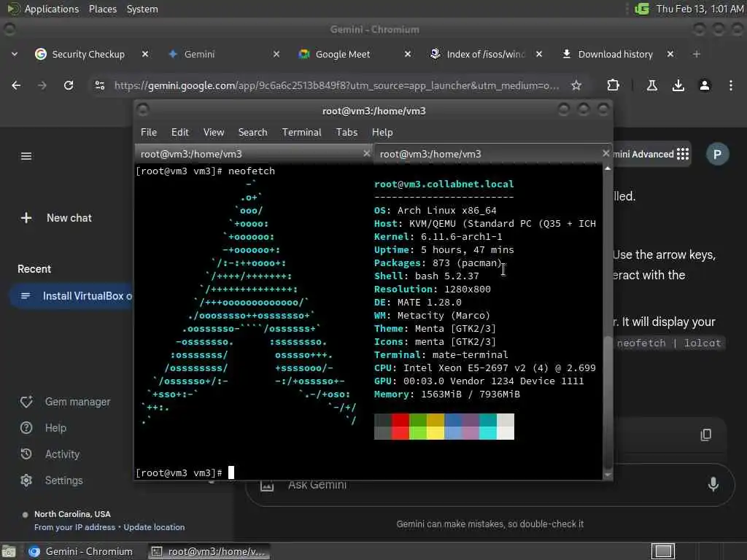Copy the code block with copy icon
Viewport: 747px width, 560px height.
[706, 435]
